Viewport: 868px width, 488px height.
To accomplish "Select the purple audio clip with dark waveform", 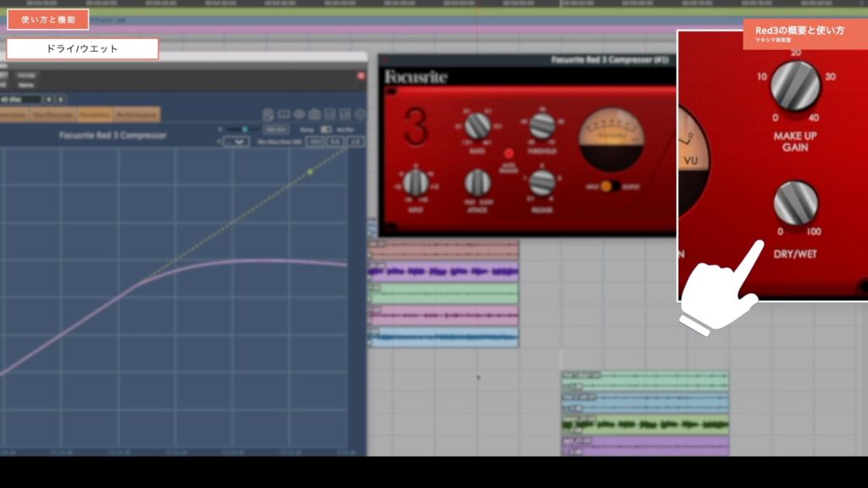I will (x=443, y=272).
